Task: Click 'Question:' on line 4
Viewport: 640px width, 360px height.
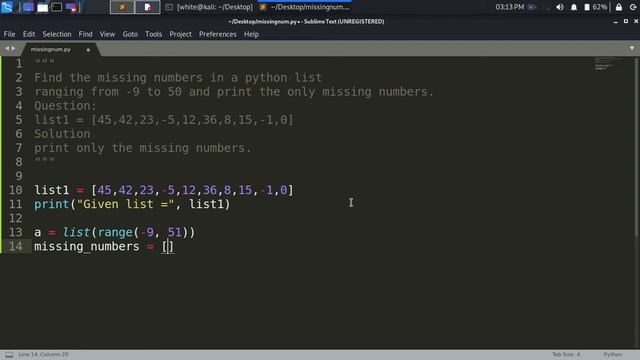Action: [x=65, y=106]
